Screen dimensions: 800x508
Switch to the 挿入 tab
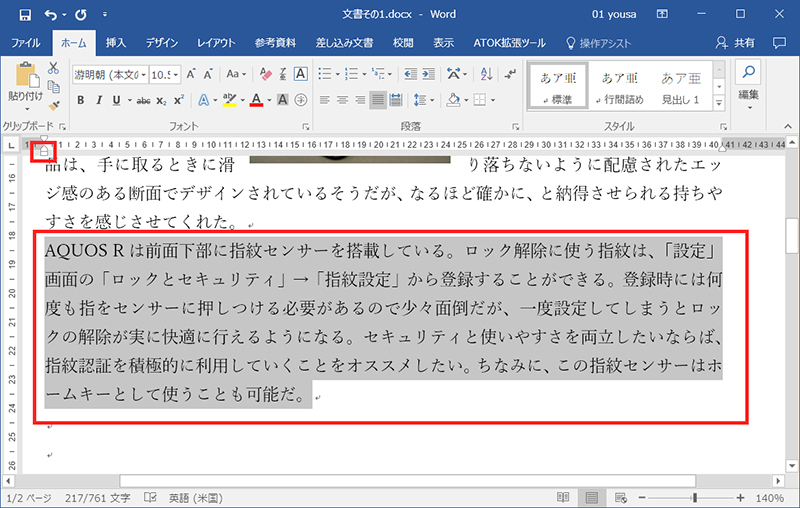point(116,43)
